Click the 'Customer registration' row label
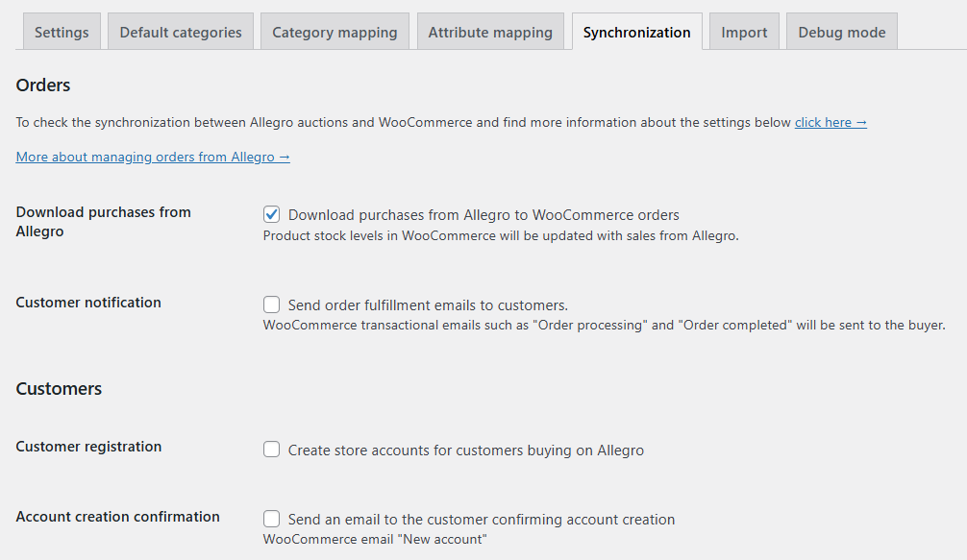Image resolution: width=967 pixels, height=560 pixels. click(x=88, y=447)
